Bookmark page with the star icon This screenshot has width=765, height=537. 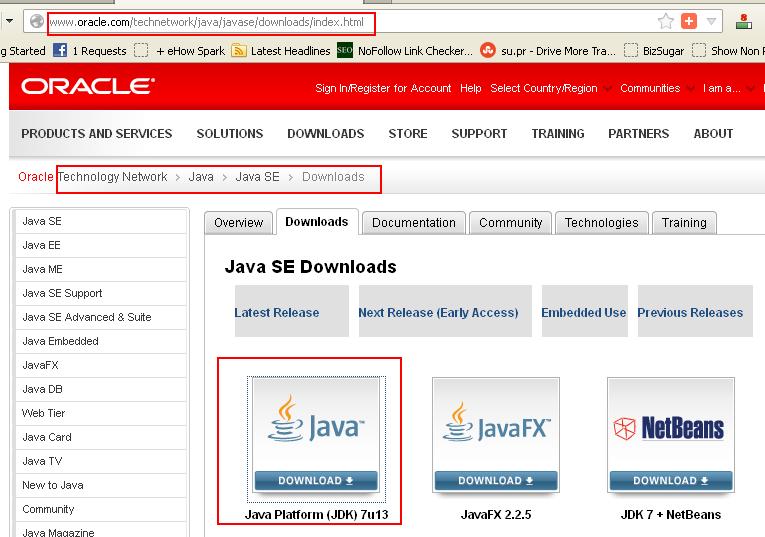click(665, 21)
